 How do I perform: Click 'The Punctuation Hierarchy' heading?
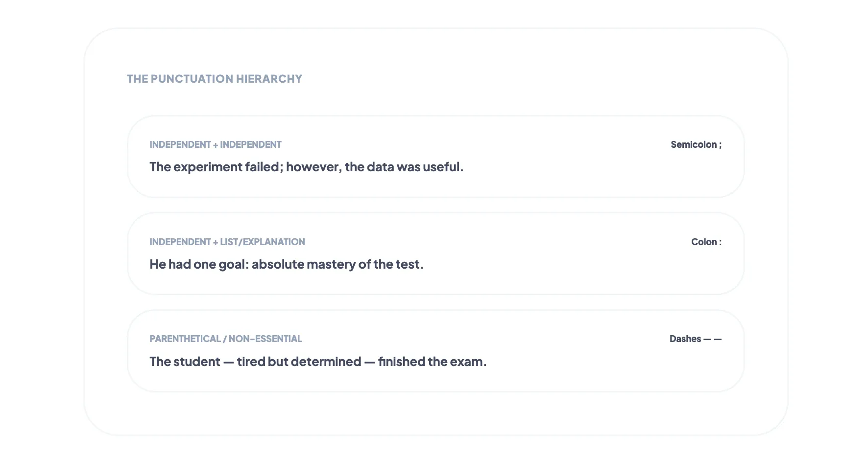pyautogui.click(x=214, y=79)
